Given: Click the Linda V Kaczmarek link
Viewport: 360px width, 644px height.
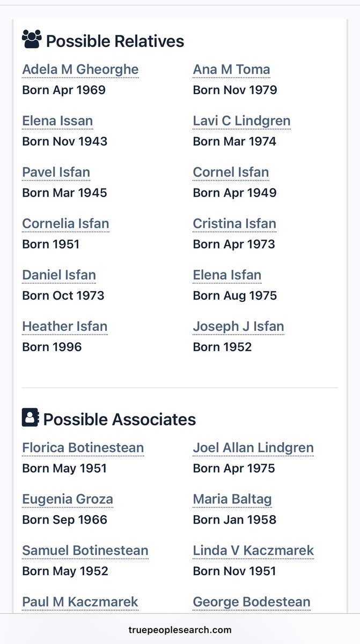Looking at the screenshot, I should (253, 551).
